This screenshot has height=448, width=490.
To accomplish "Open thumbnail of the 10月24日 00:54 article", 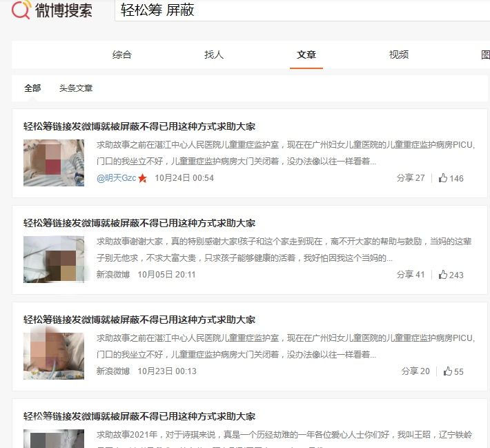I will (x=54, y=163).
